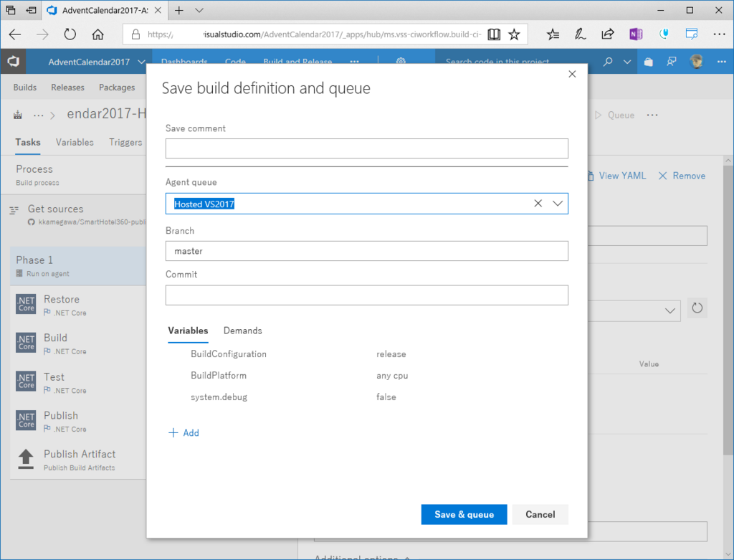Open the Edge settings ellipsis menu
The width and height of the screenshot is (734, 560).
tap(719, 34)
